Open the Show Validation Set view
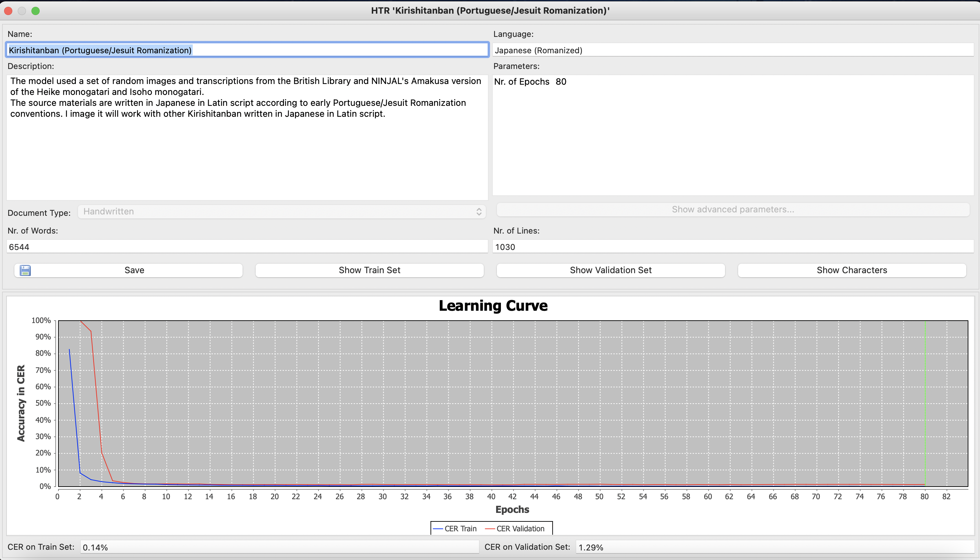Image resolution: width=980 pixels, height=560 pixels. click(x=610, y=270)
